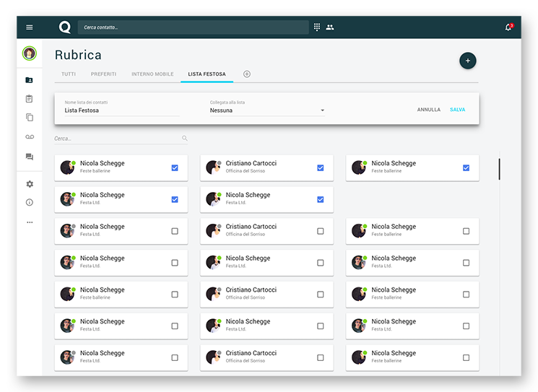Check last-row left Nicola Schegge Festa Ltd.
This screenshot has width=538, height=392.
tap(175, 357)
